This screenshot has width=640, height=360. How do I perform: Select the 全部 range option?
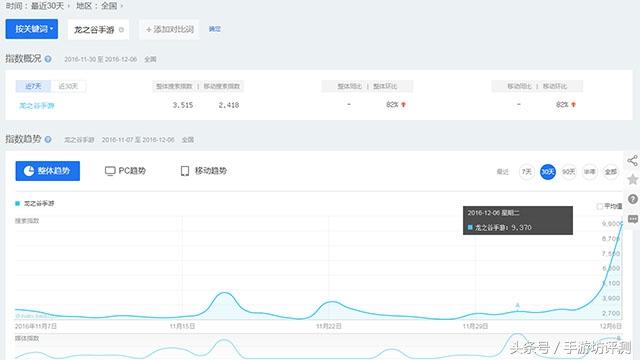[x=611, y=172]
